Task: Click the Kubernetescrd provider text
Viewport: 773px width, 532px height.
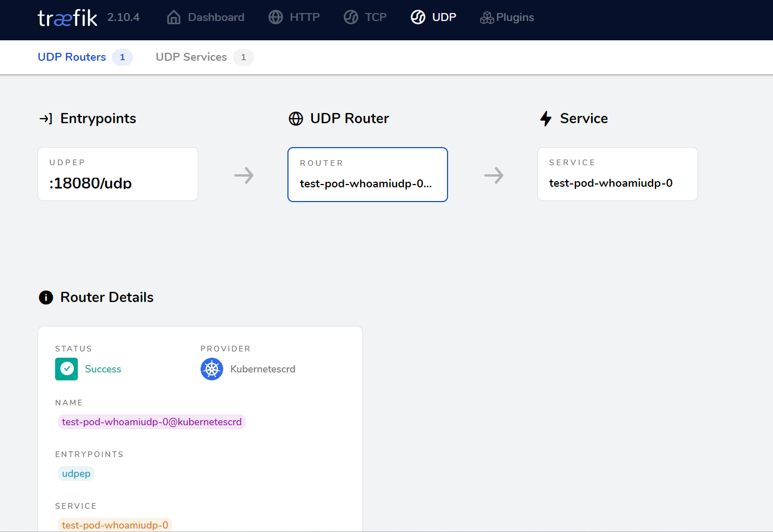Action: tap(263, 369)
